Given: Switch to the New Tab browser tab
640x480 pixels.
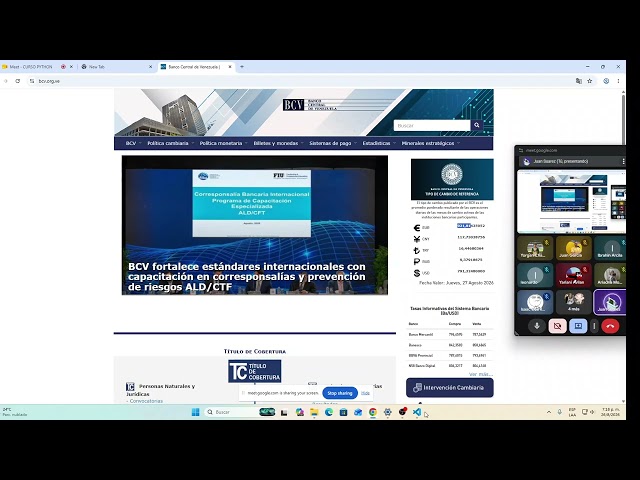Looking at the screenshot, I should coord(117,67).
